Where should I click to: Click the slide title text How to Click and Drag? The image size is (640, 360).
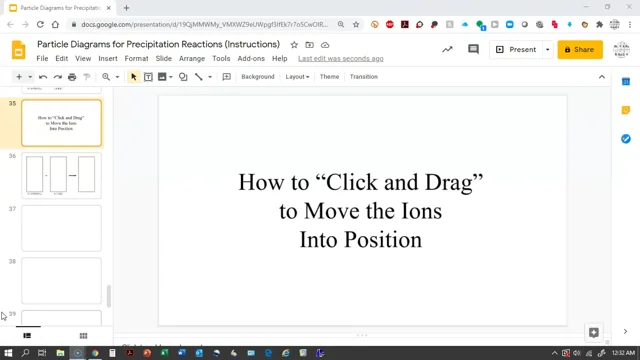coord(361,211)
